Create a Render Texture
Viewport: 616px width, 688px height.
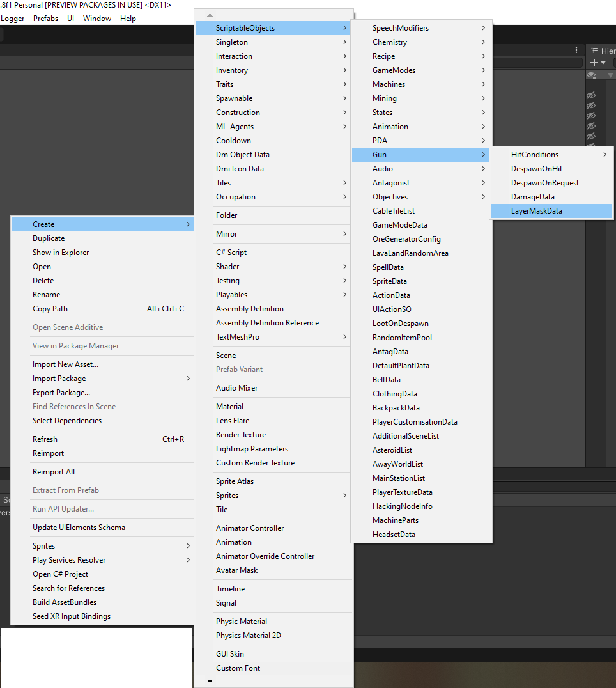pyautogui.click(x=273, y=435)
